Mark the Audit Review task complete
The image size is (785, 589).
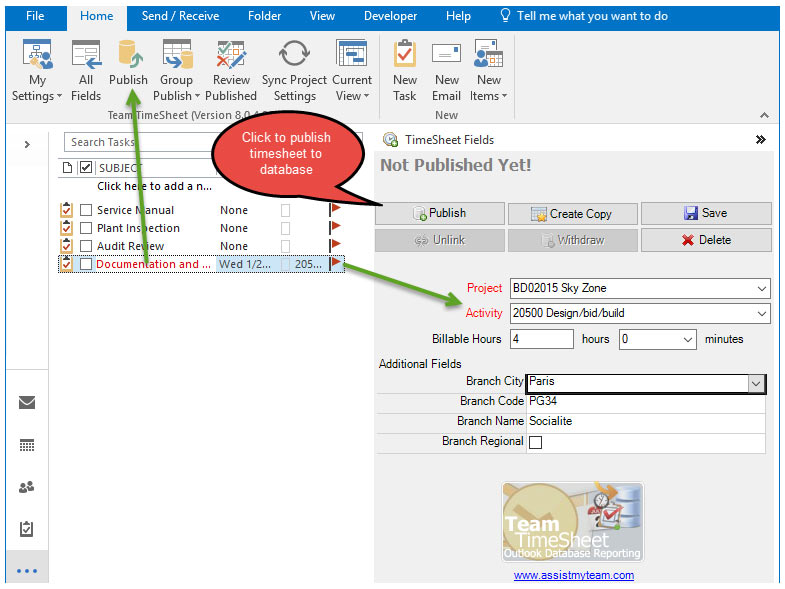click(x=86, y=246)
